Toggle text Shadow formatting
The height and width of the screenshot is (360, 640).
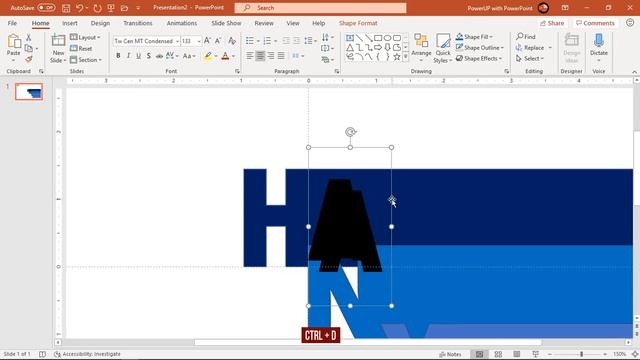pos(149,56)
